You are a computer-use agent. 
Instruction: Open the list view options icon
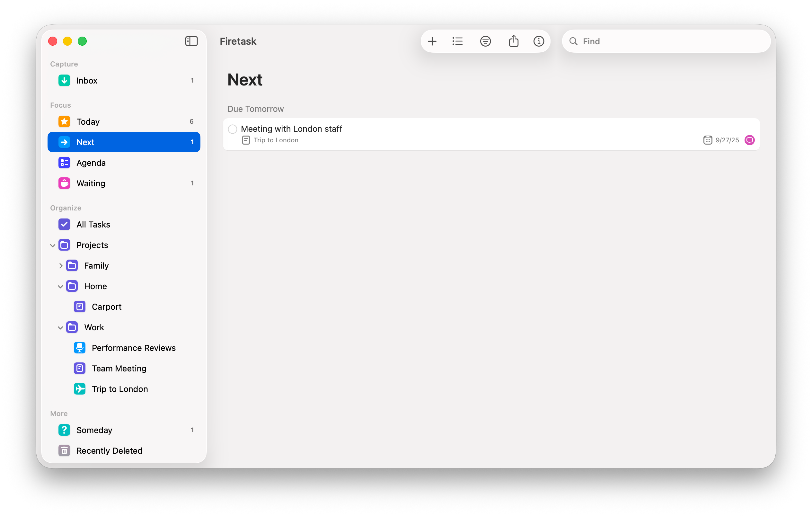tap(458, 41)
